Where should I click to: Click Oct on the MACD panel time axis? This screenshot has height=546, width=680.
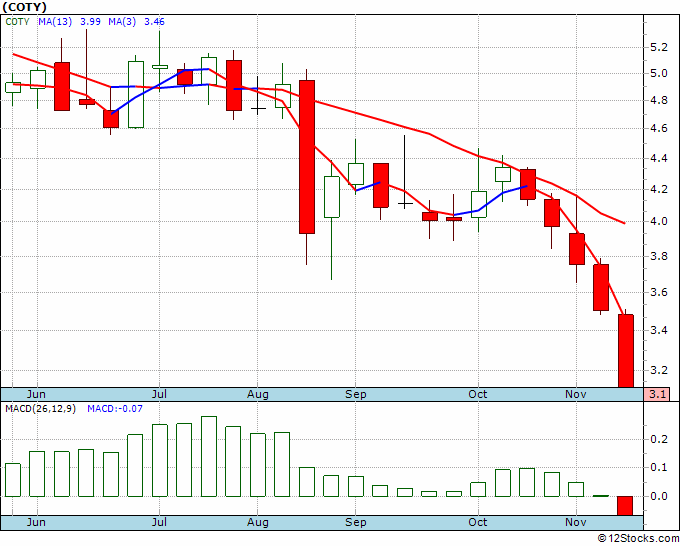pyautogui.click(x=478, y=523)
